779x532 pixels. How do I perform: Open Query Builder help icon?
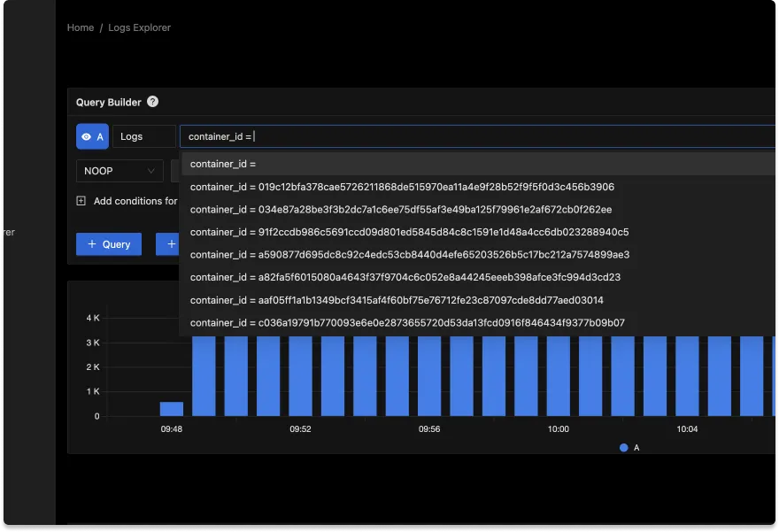(152, 101)
